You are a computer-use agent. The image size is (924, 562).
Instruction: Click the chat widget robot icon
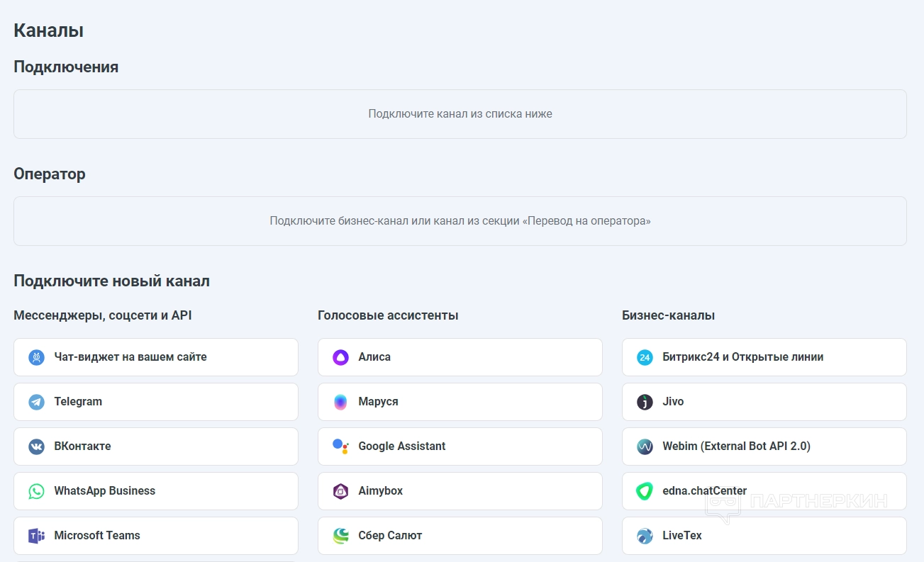click(x=36, y=357)
